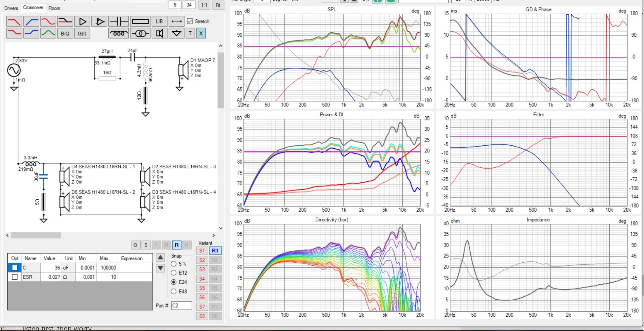Open the LIB component library

[x=159, y=21]
